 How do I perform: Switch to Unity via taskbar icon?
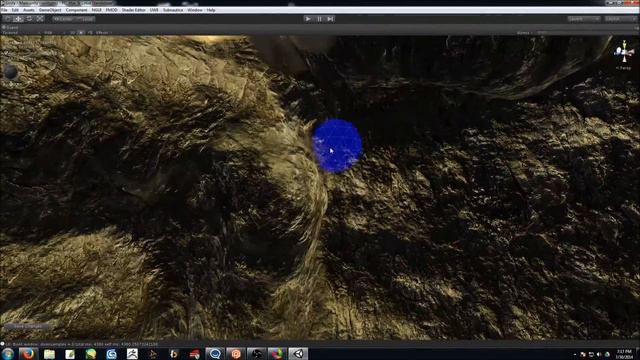298,354
